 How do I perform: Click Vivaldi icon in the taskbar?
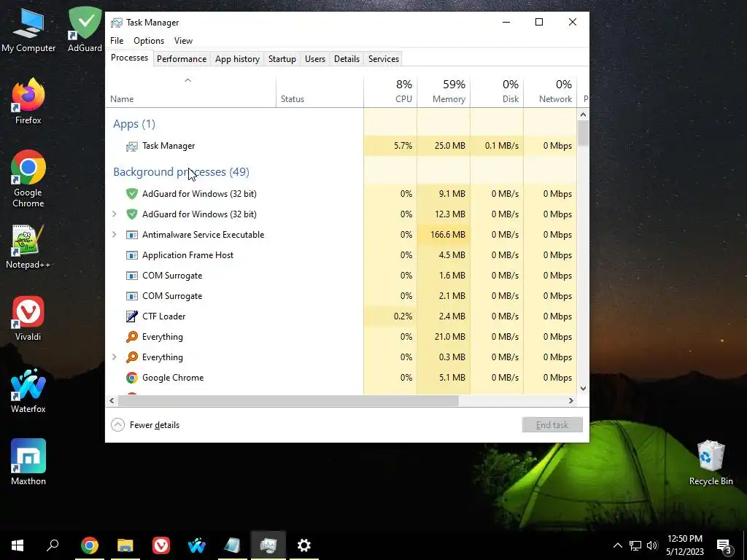[x=161, y=545]
